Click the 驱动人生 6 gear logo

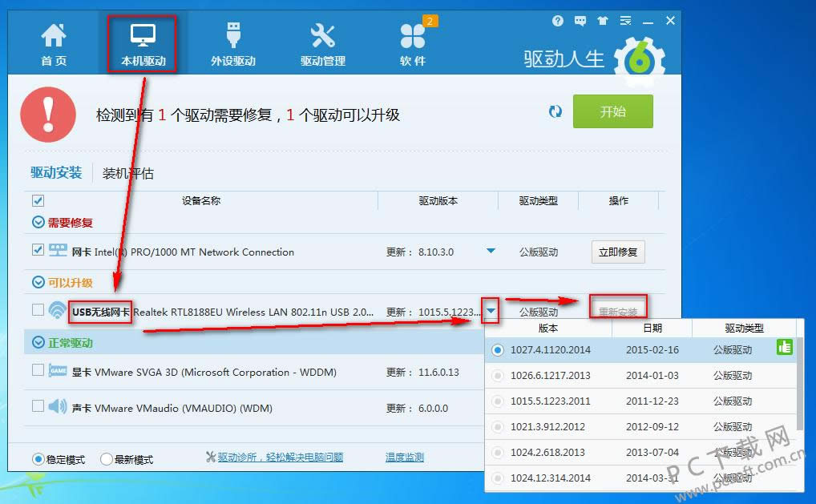click(x=639, y=58)
